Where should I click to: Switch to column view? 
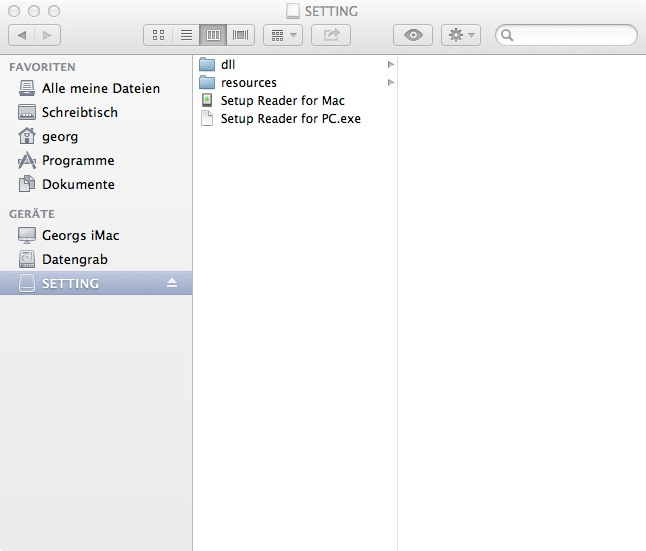(213, 35)
